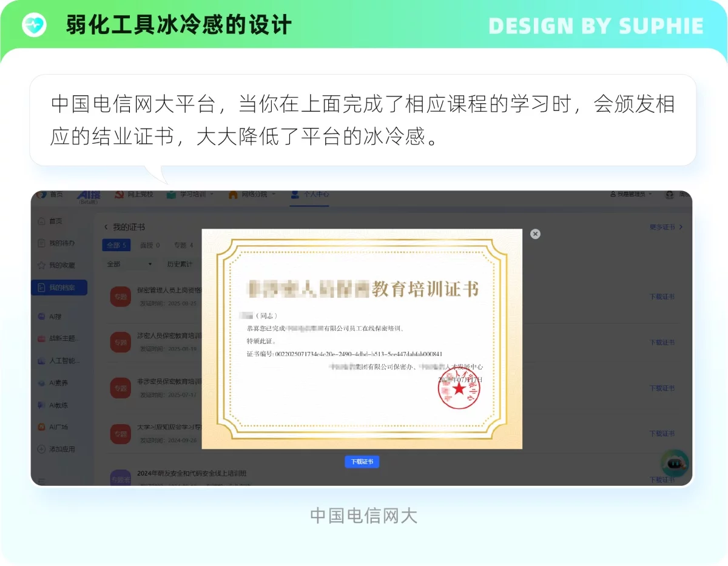Open the robot chat assistant icon

click(x=675, y=464)
